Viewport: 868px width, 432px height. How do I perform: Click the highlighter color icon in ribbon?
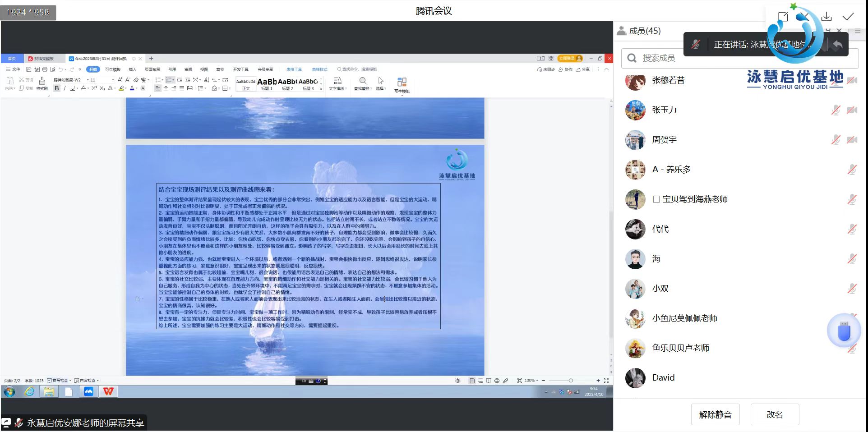coord(121,88)
